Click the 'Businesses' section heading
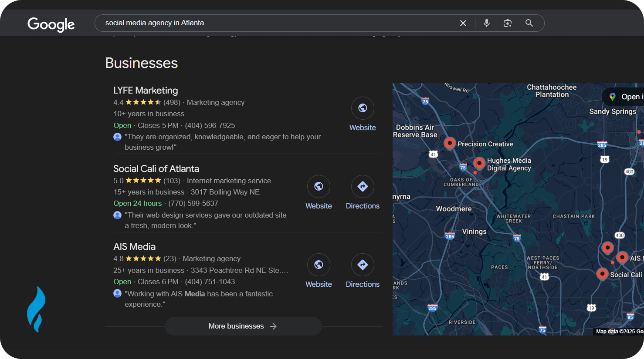 (142, 63)
